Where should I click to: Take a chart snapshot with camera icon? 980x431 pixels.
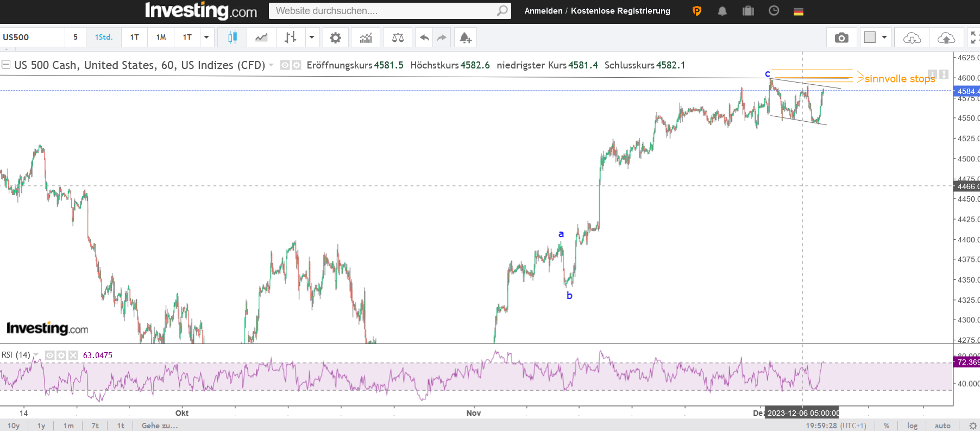(841, 38)
